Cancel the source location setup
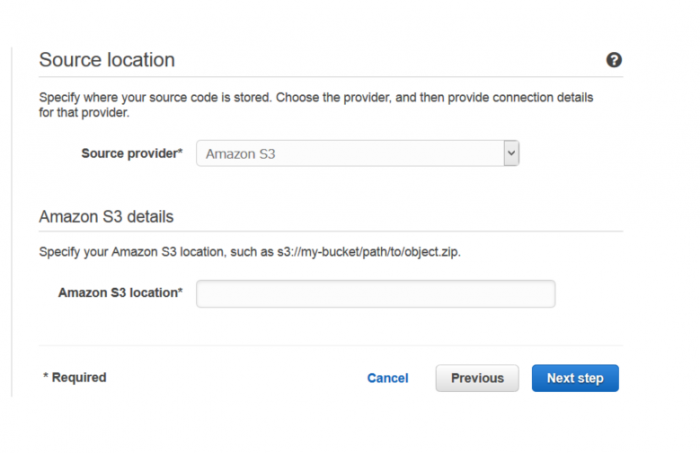Screen dimensions: 700x453 point(388,378)
